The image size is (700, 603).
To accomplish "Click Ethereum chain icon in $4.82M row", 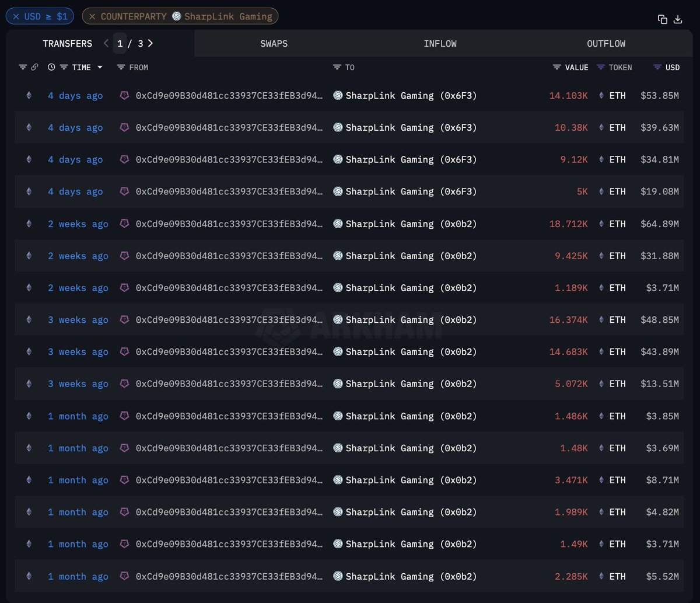I will (29, 512).
